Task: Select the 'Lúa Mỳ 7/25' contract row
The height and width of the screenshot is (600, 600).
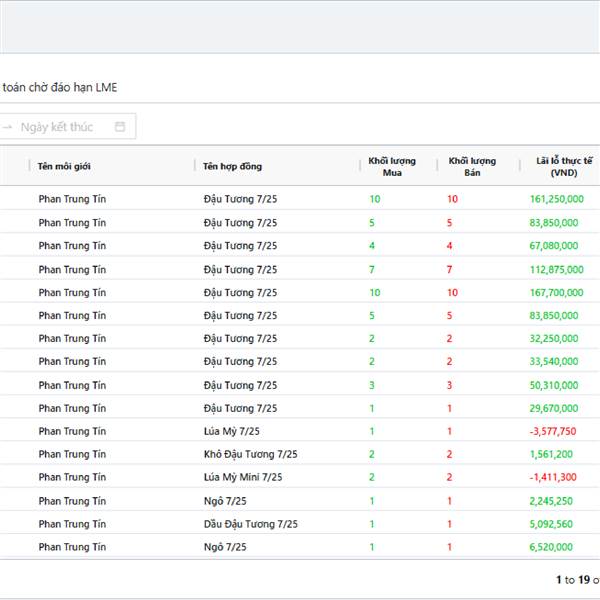Action: (231, 431)
